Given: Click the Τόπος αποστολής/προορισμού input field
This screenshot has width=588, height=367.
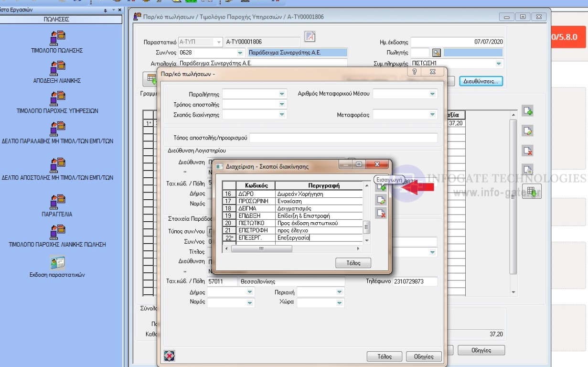Looking at the screenshot, I should 343,138.
